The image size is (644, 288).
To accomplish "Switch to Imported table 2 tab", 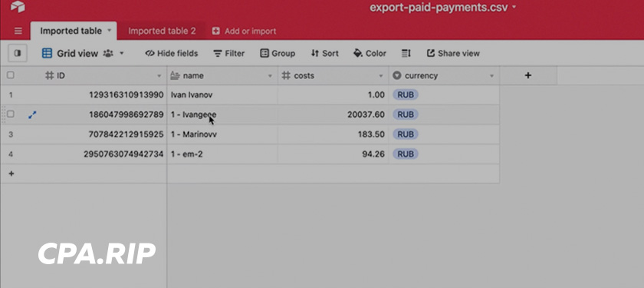I will click(x=162, y=31).
